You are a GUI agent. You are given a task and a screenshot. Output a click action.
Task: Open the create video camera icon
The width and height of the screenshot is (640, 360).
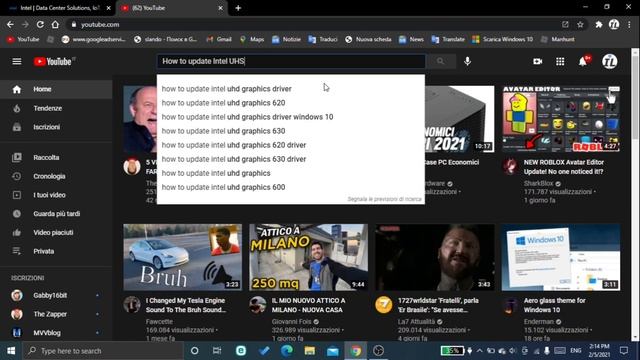pyautogui.click(x=538, y=62)
